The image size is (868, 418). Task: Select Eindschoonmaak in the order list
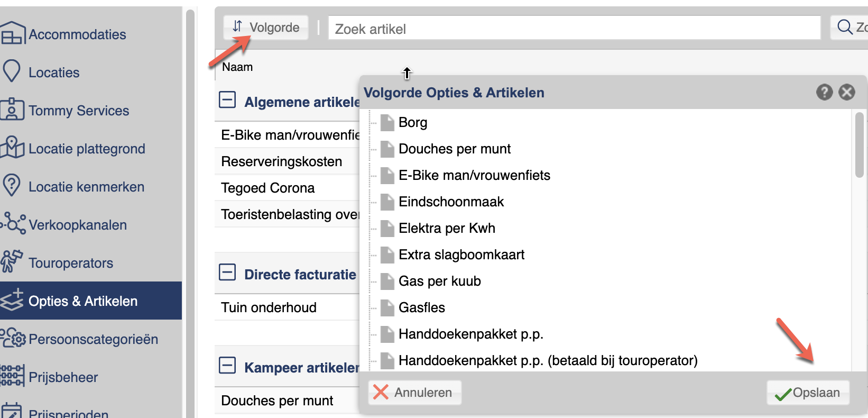coord(451,202)
